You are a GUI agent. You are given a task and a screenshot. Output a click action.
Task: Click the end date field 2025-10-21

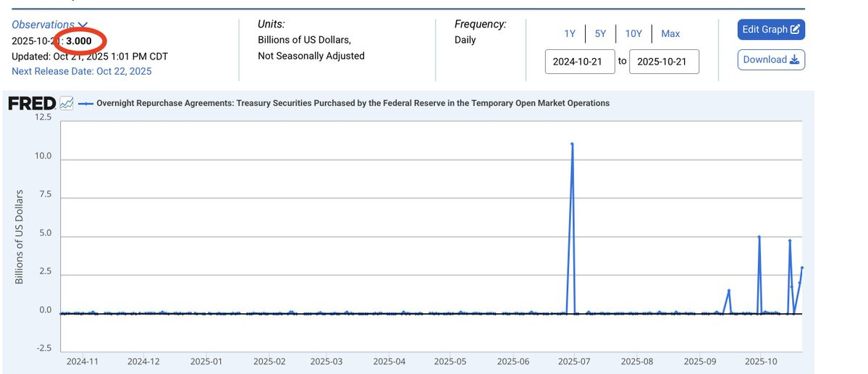(665, 62)
